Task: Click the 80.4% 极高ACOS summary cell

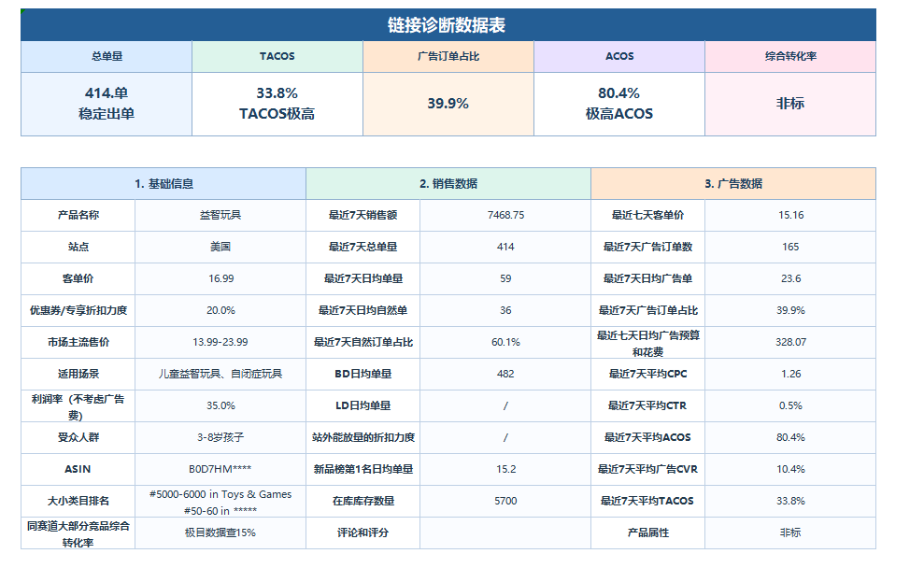Action: (619, 105)
